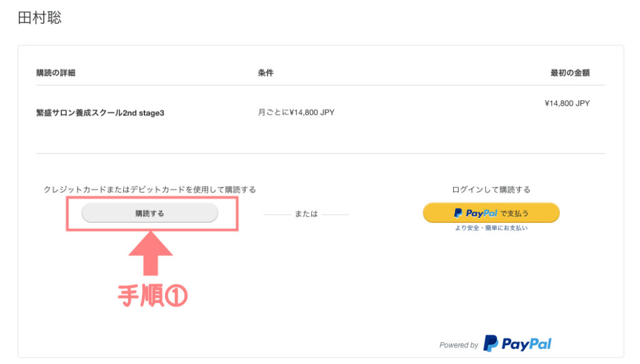Click the 手順① step label
640x364 pixels.
[x=152, y=295]
